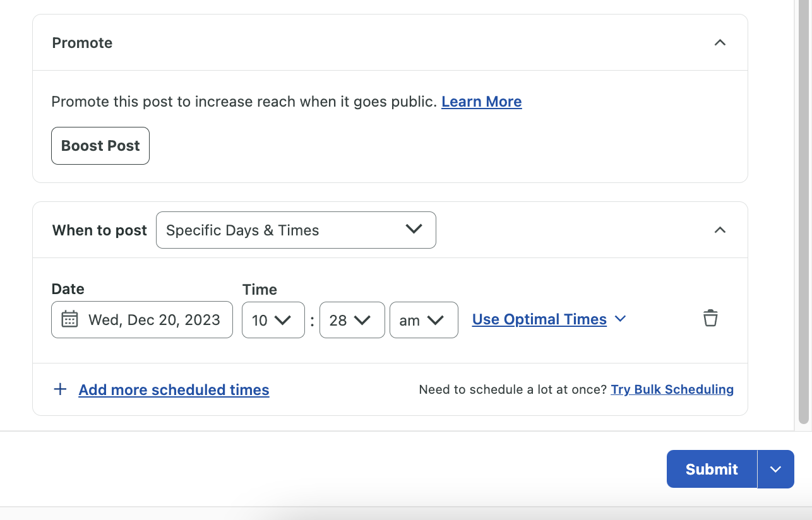Submit the post
This screenshot has width=812, height=520.
(x=711, y=469)
